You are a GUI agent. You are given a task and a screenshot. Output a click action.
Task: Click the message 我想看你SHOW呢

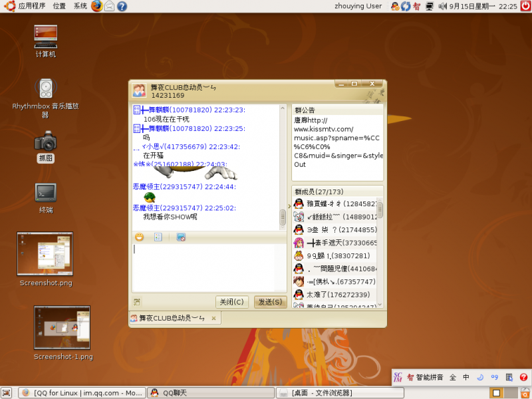pos(170,217)
